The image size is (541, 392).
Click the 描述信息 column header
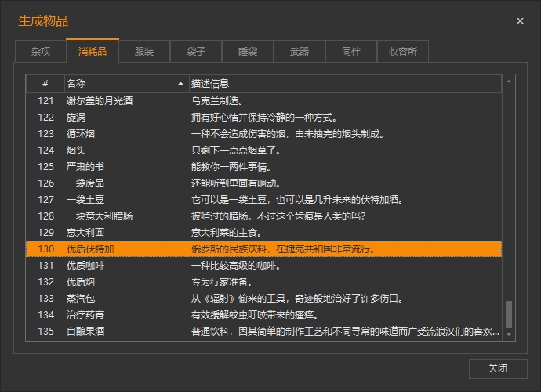click(x=345, y=84)
